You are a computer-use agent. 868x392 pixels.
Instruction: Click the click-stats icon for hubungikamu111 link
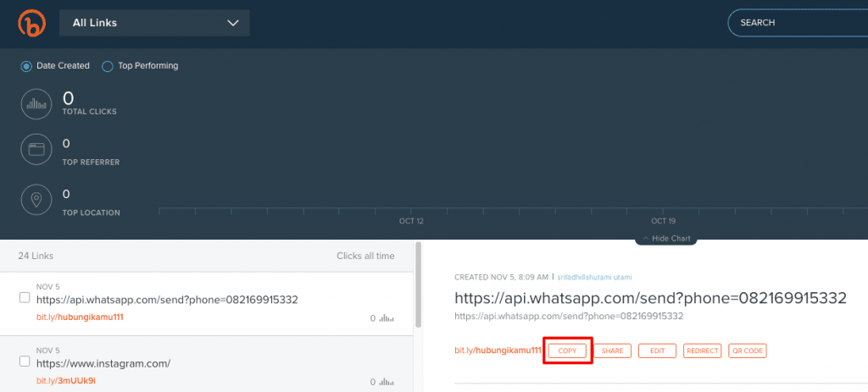(387, 318)
